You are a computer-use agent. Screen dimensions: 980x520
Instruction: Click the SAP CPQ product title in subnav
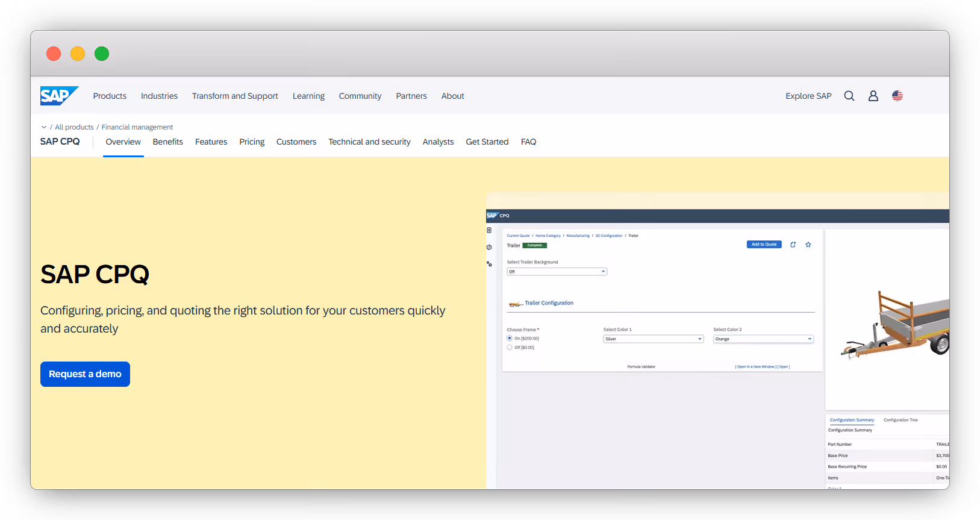(60, 142)
